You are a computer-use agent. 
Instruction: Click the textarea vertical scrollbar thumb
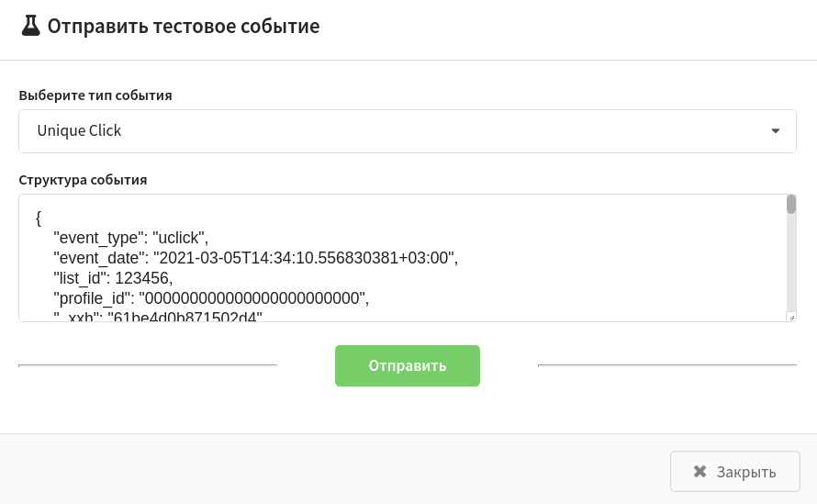tap(791, 205)
